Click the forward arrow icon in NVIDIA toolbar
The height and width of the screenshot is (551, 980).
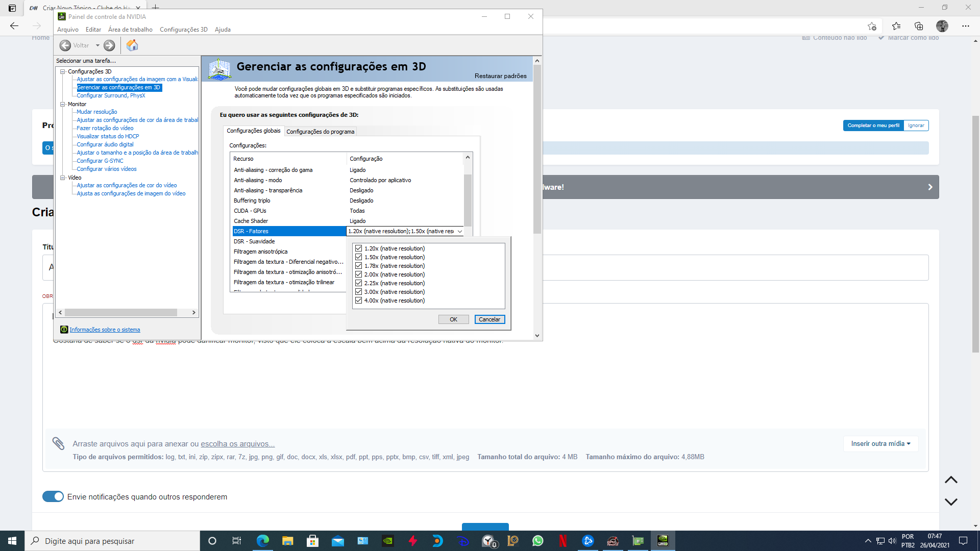point(109,45)
